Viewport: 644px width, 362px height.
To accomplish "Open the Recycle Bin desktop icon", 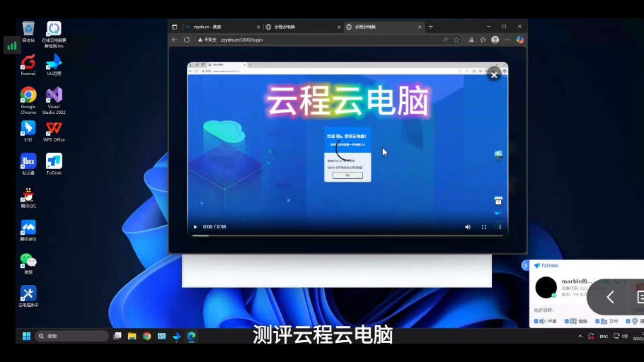I will [x=28, y=32].
